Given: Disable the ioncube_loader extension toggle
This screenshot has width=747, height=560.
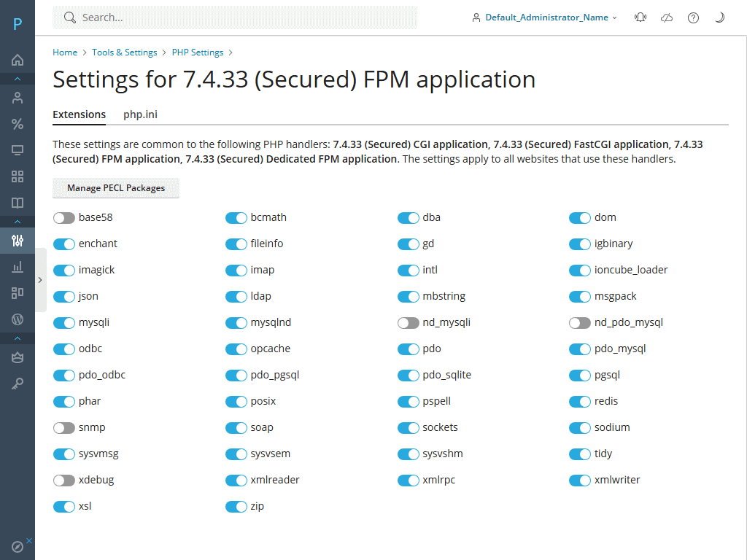Looking at the screenshot, I should (x=580, y=270).
